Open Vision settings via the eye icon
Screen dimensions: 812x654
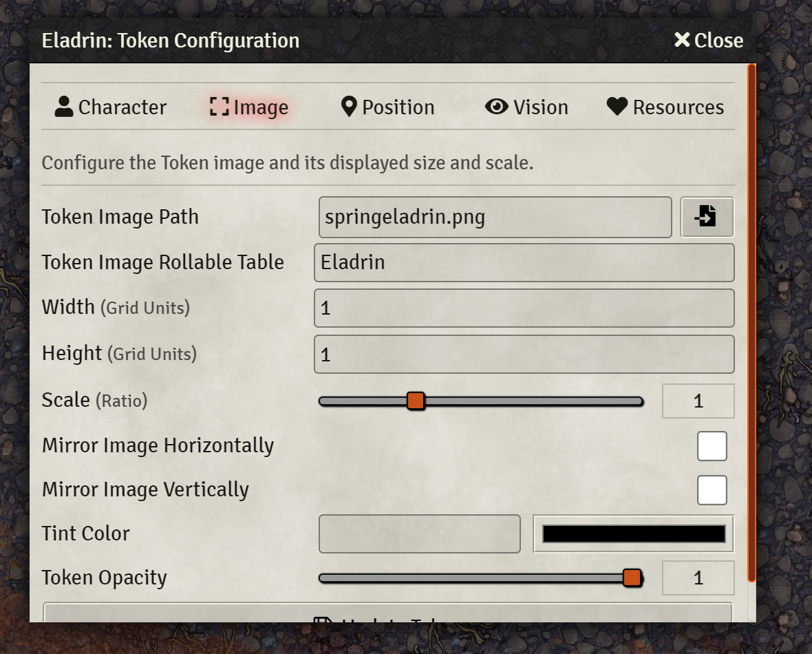tap(497, 107)
